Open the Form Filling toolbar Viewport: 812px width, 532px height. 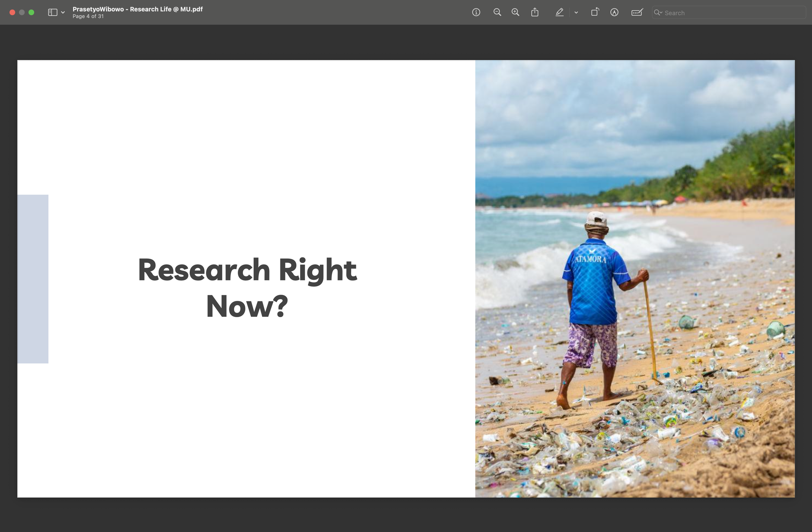pyautogui.click(x=637, y=13)
